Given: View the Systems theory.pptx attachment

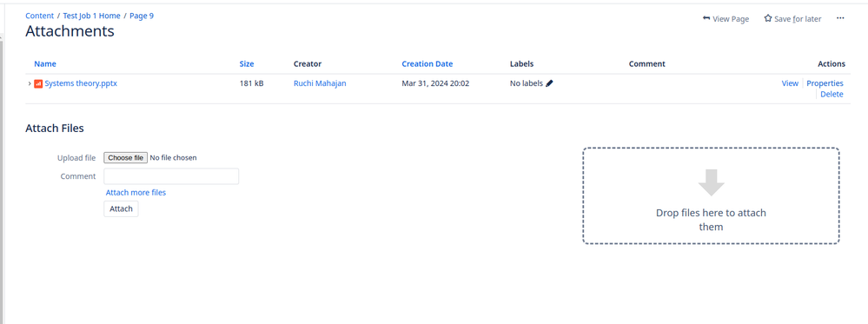Looking at the screenshot, I should point(790,83).
